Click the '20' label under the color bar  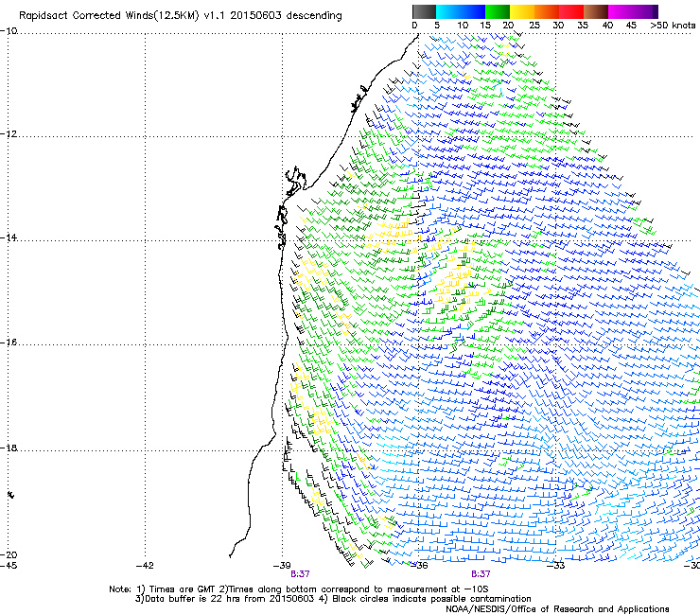coord(509,26)
